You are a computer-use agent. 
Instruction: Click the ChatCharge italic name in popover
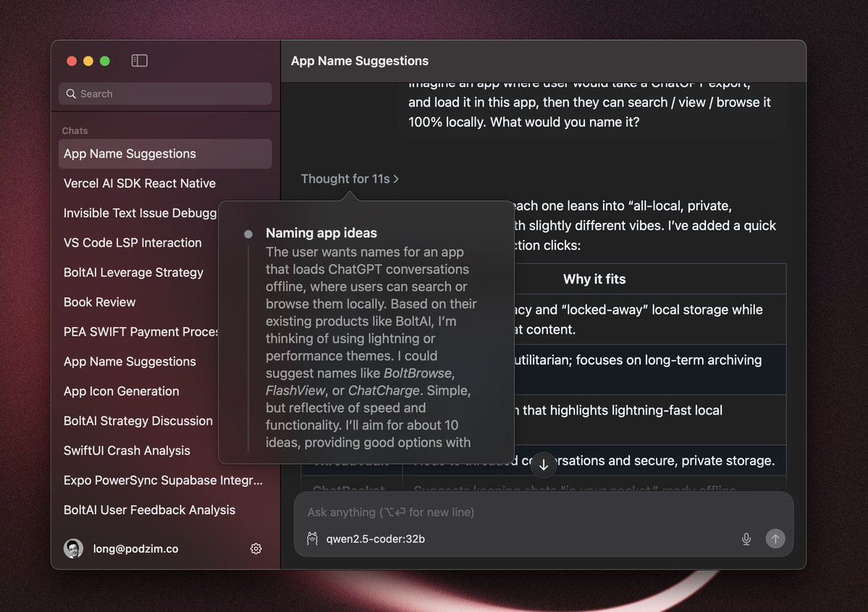click(x=384, y=390)
